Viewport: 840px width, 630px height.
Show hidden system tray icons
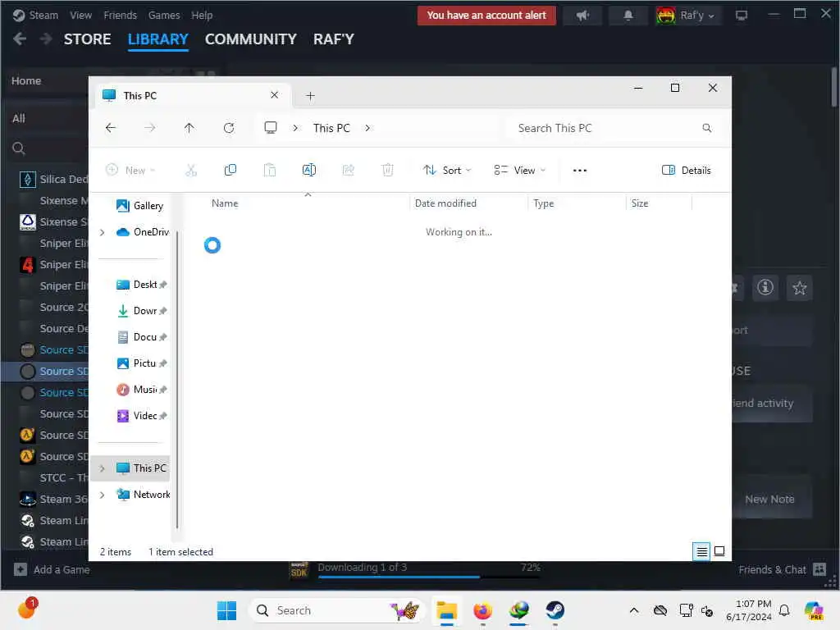coord(634,610)
